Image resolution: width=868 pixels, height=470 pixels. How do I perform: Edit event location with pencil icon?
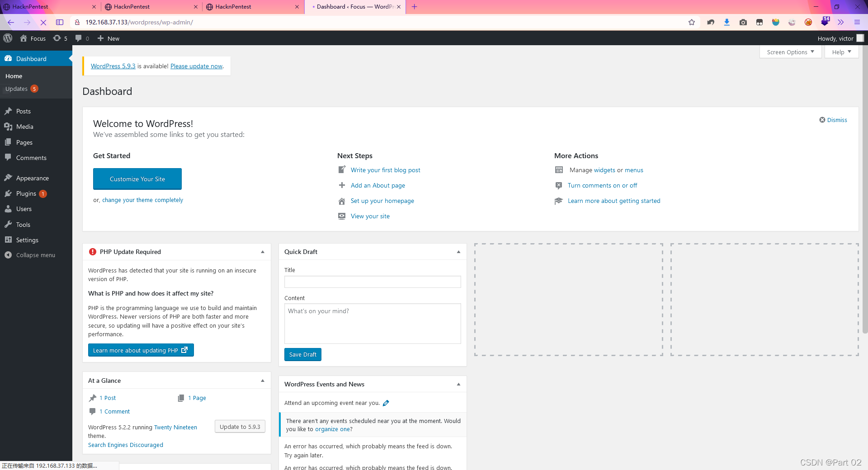pos(386,403)
